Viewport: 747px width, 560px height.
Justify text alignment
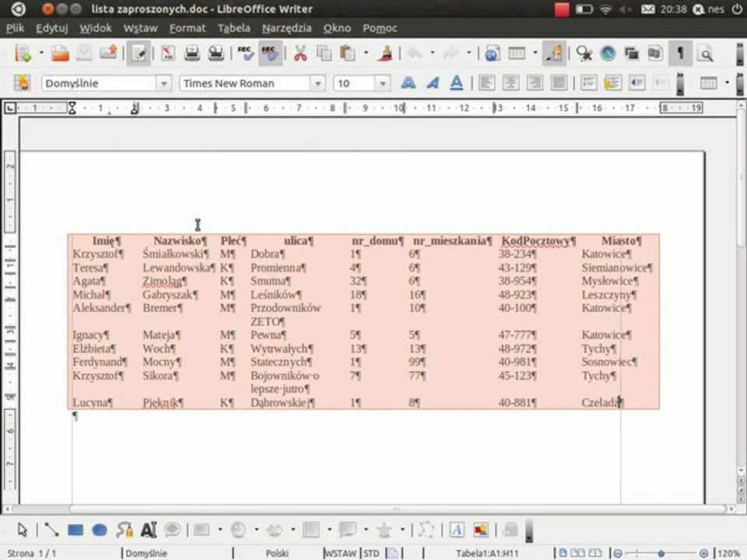559,83
